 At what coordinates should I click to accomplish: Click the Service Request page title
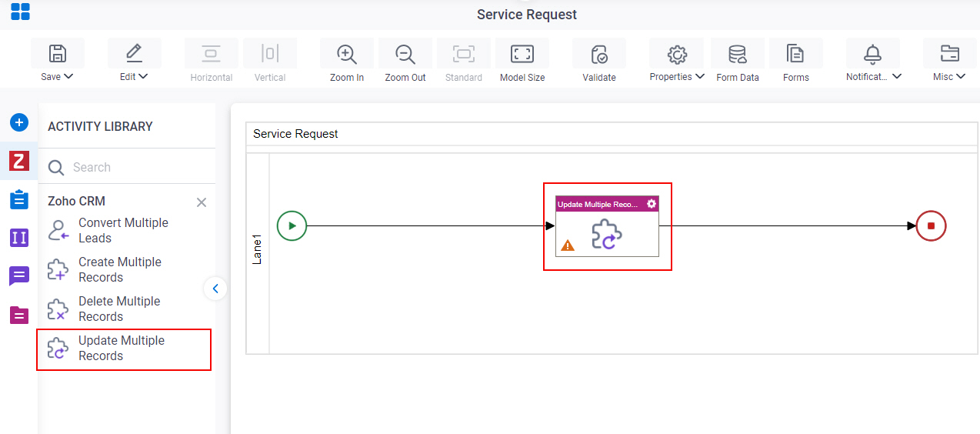[527, 15]
